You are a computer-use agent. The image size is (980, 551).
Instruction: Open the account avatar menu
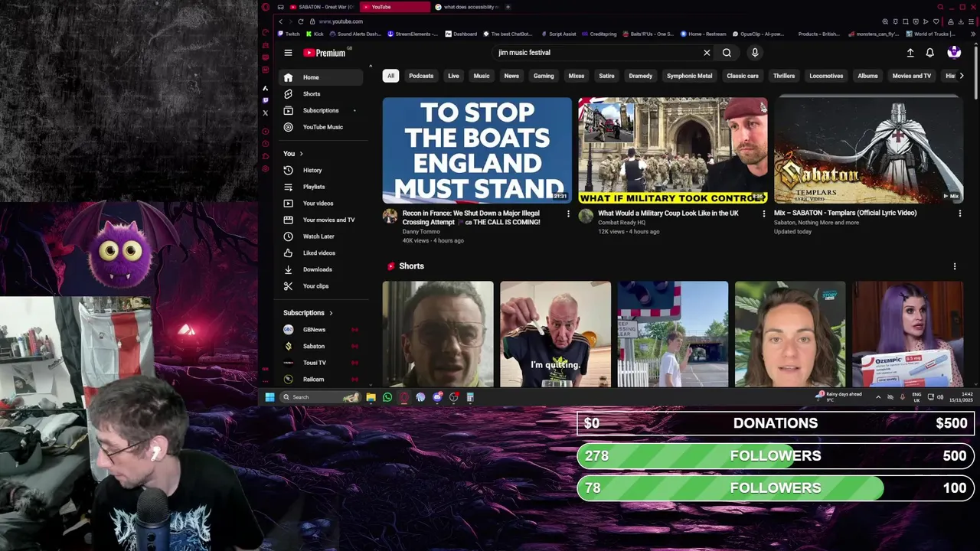pyautogui.click(x=954, y=52)
